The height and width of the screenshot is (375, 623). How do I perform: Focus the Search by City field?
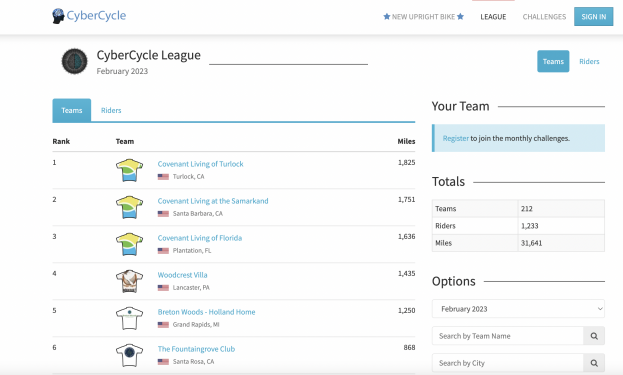coord(508,363)
